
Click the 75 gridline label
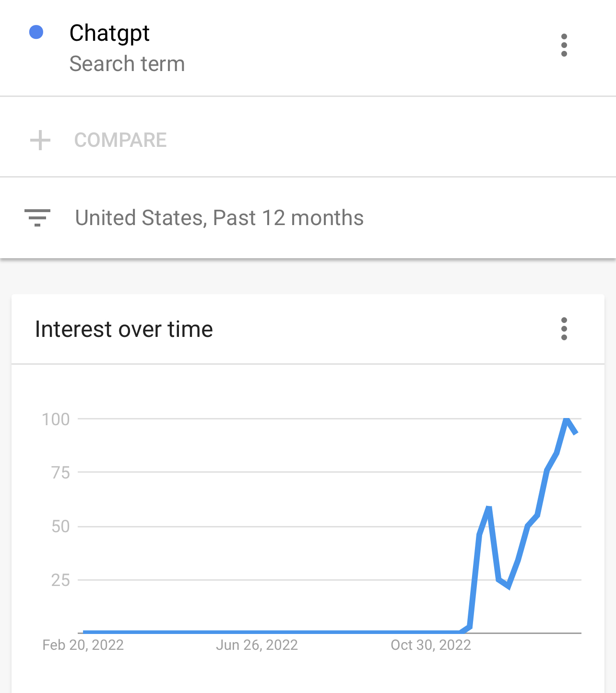tap(61, 473)
